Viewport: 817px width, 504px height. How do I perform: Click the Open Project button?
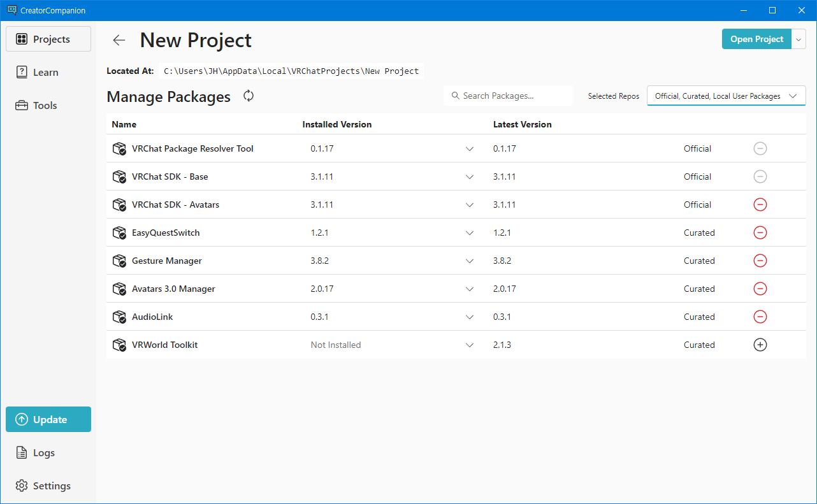(756, 39)
